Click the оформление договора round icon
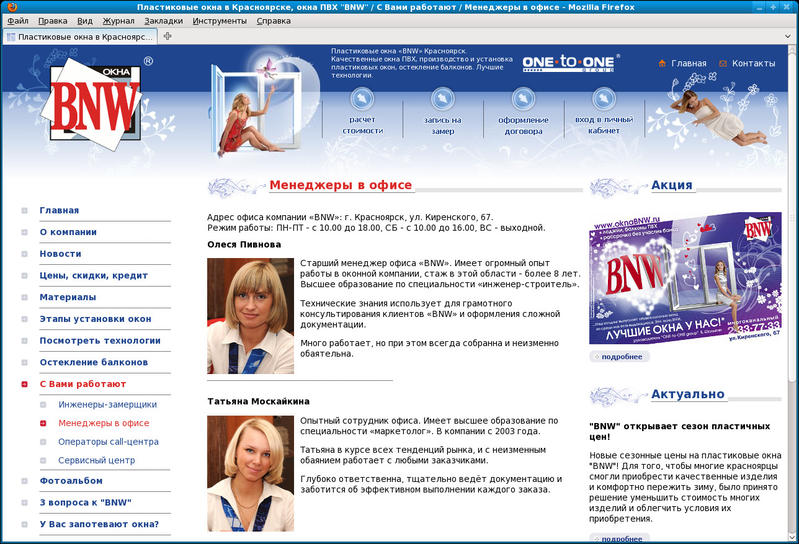Image resolution: width=799 pixels, height=544 pixels. pos(523,98)
